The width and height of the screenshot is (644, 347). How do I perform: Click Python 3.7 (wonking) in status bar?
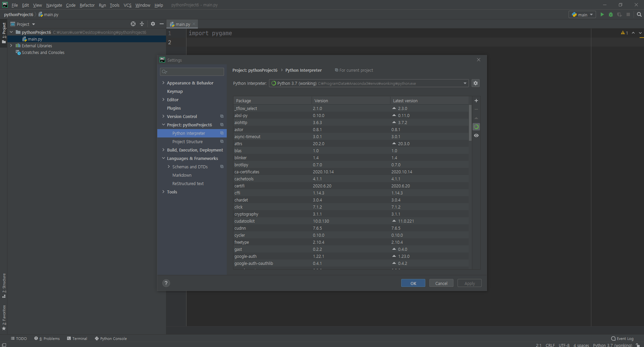pyautogui.click(x=612, y=345)
